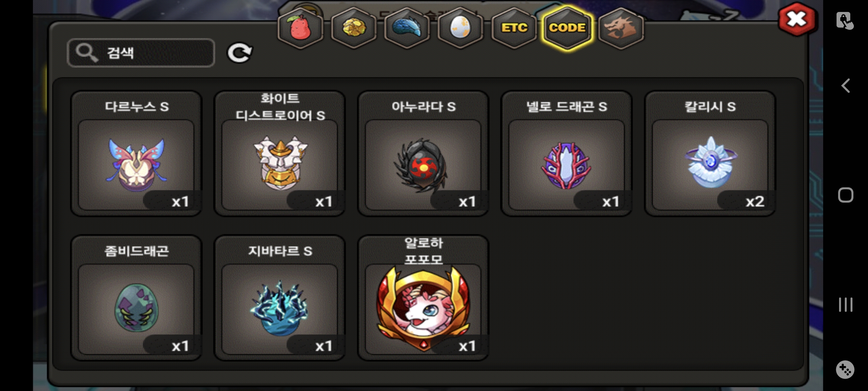
Task: Choose the 좀비드래곤 green egg
Action: (x=136, y=298)
